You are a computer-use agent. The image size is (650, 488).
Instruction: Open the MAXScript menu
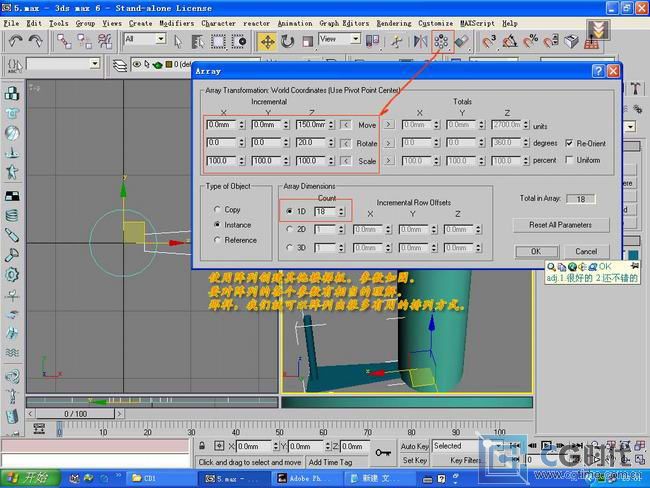click(477, 23)
